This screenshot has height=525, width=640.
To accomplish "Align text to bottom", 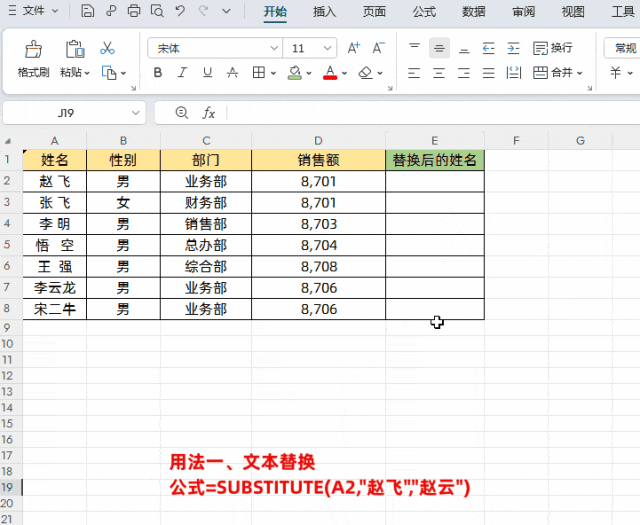I will tap(464, 49).
